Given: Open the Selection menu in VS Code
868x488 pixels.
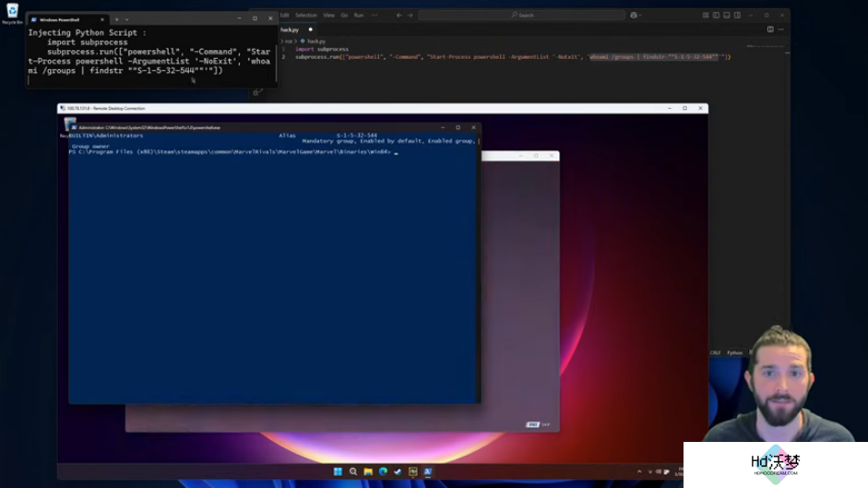Looking at the screenshot, I should click(x=305, y=15).
